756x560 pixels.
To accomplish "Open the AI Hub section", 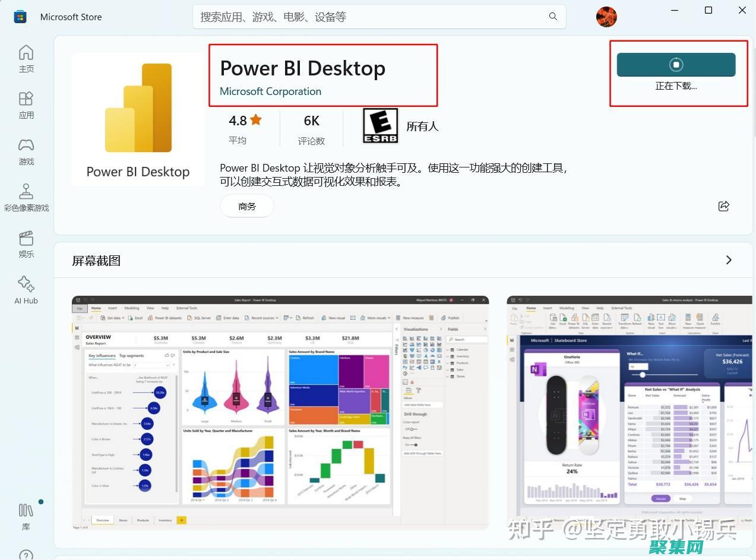I will [x=26, y=289].
